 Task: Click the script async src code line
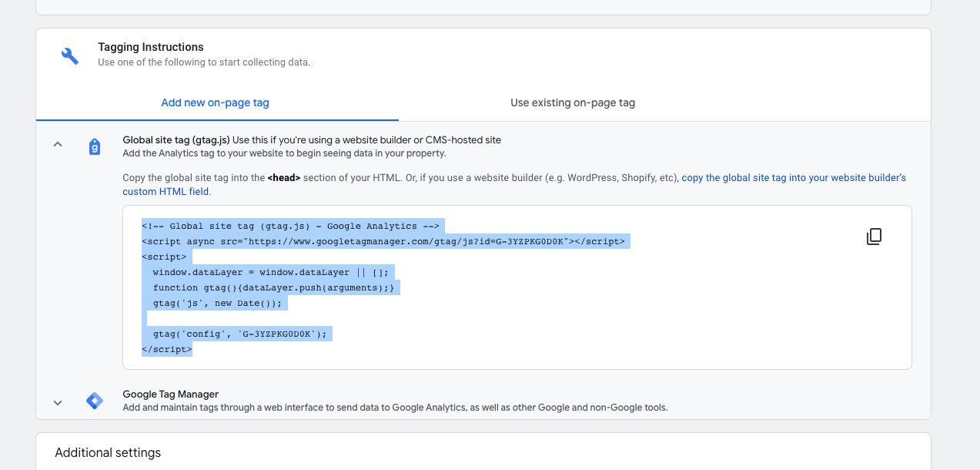[x=383, y=242]
